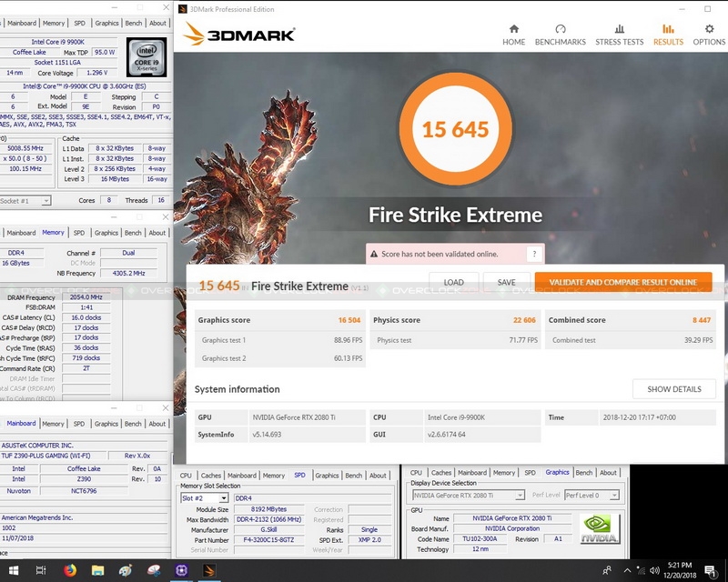Click the part number F4-3200C15-GTZ field
The height and width of the screenshot is (582, 728).
click(x=268, y=540)
